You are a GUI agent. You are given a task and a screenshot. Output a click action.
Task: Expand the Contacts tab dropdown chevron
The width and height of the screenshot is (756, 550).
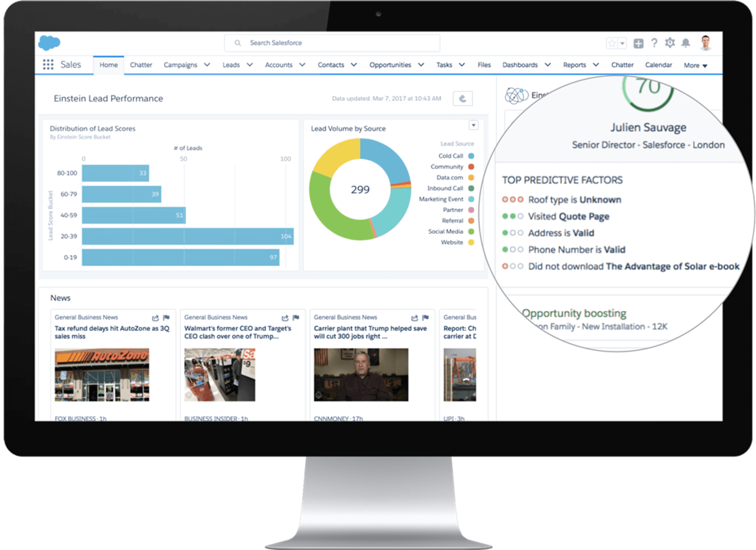click(x=354, y=65)
